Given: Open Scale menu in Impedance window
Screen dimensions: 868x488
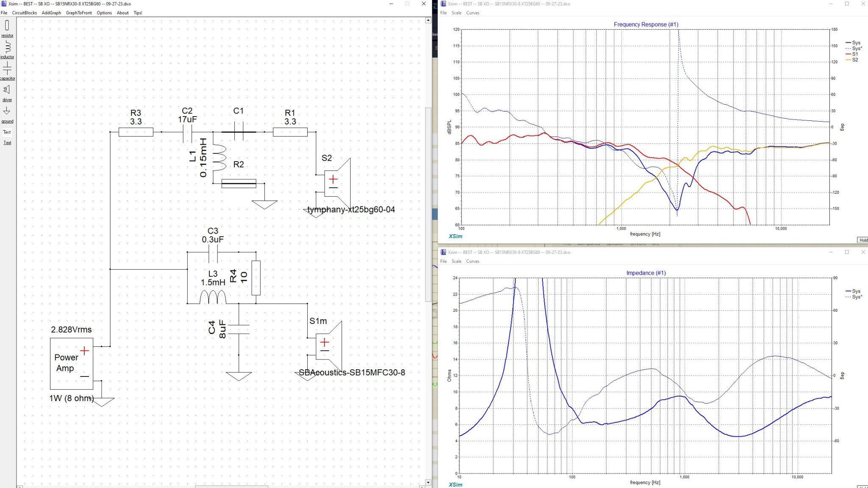Looking at the screenshot, I should coord(456,261).
